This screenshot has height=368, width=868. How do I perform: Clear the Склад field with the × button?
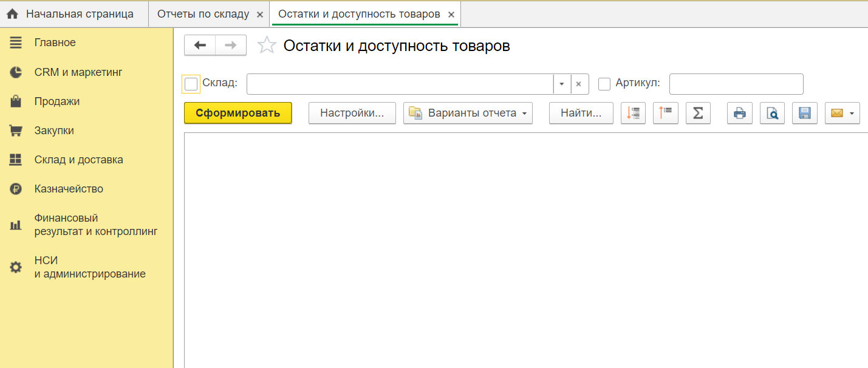click(x=579, y=84)
